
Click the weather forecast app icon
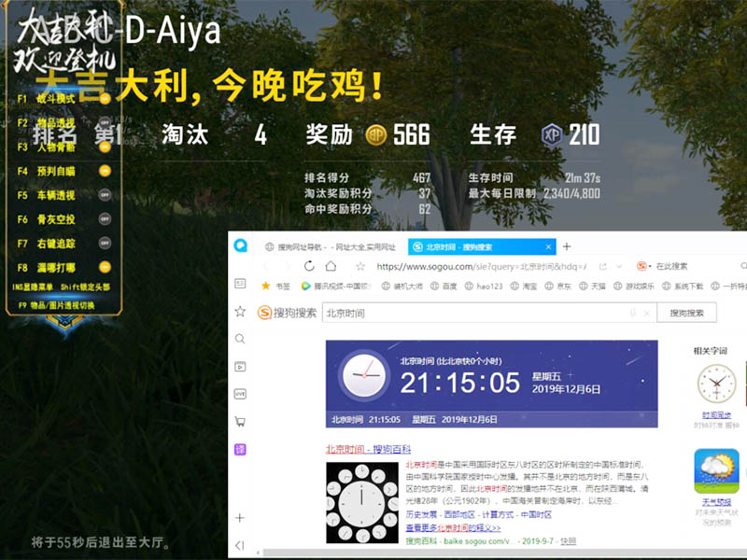[x=716, y=471]
